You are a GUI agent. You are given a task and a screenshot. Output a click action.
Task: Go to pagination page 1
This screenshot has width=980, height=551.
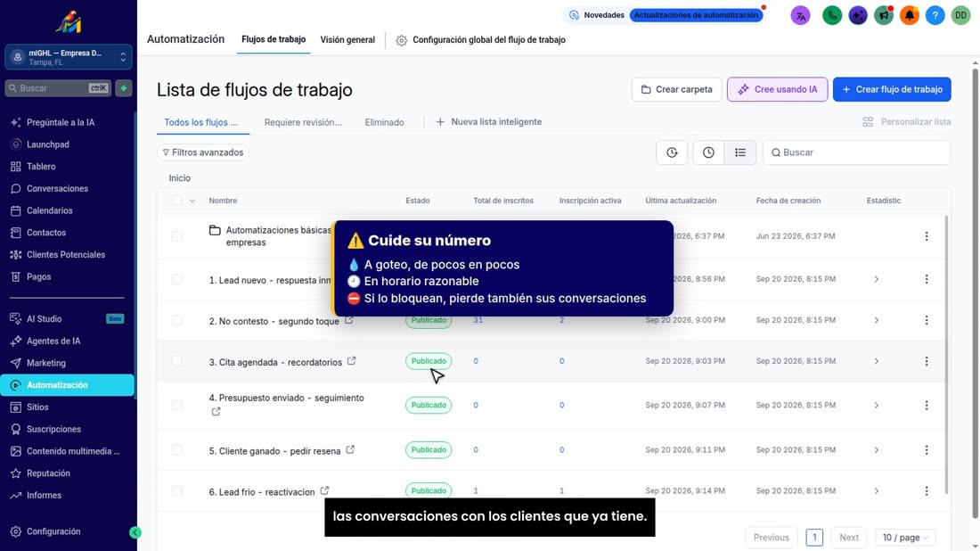tap(814, 538)
